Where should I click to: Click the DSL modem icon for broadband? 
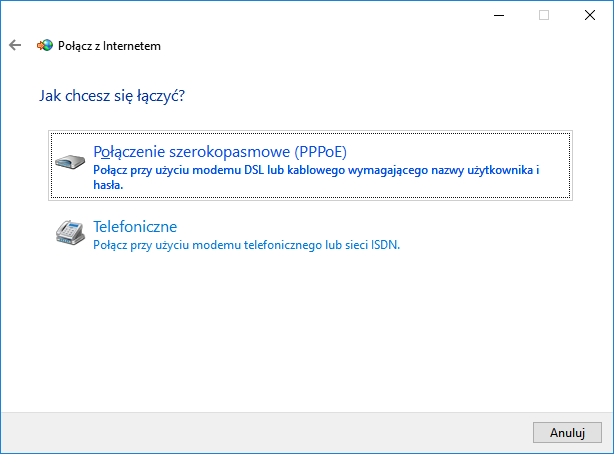click(70, 162)
